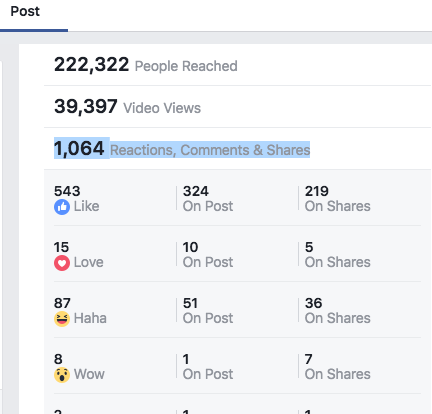Click the Video Views label
Screen dimensions: 432x414
click(x=162, y=108)
